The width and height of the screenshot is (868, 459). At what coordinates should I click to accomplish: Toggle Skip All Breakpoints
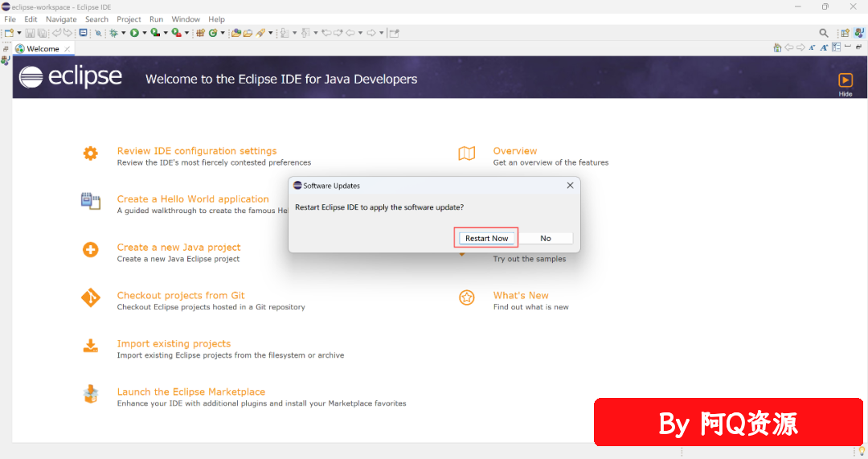(98, 33)
